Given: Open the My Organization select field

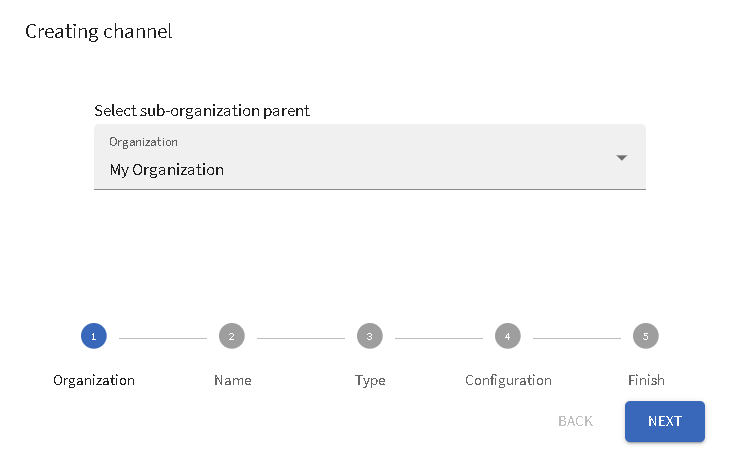Looking at the screenshot, I should (350, 169).
